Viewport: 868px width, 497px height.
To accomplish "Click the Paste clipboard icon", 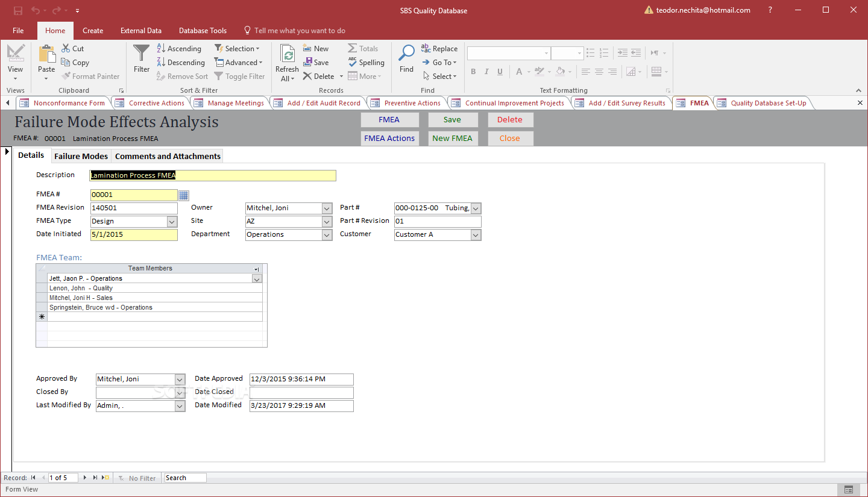I will tap(46, 54).
